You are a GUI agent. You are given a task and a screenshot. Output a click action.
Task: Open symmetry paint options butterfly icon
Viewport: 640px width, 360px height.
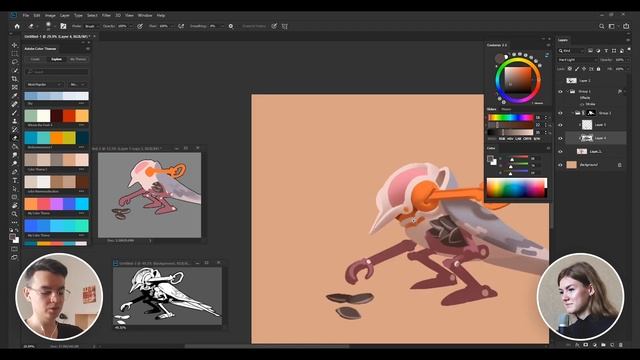click(284, 26)
